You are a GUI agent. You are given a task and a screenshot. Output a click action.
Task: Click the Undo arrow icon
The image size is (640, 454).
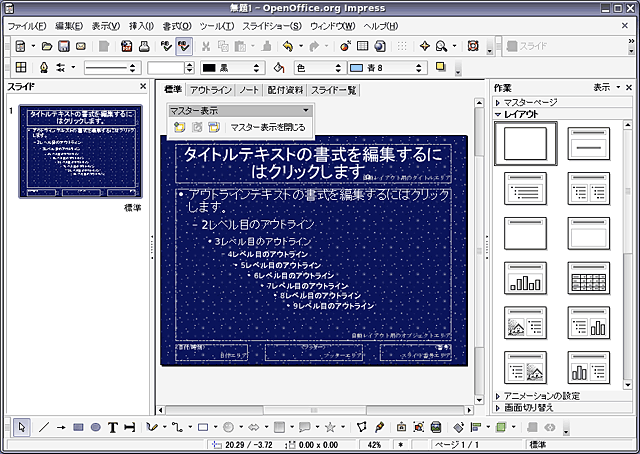coord(287,46)
